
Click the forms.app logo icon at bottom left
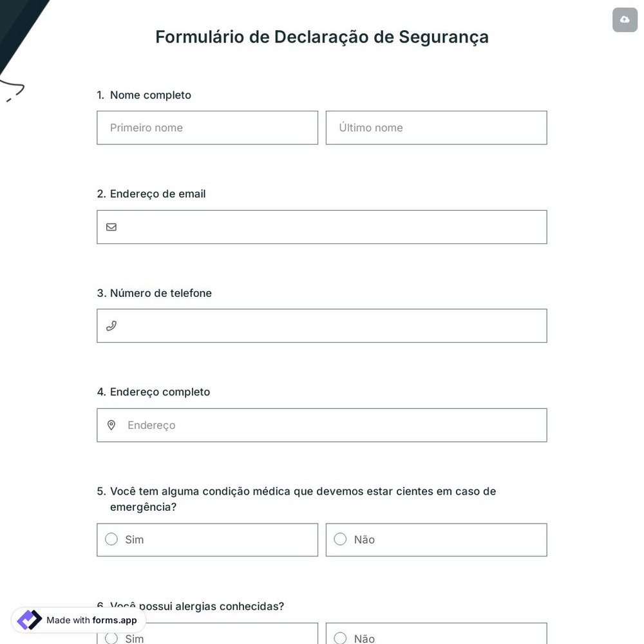[x=29, y=620]
